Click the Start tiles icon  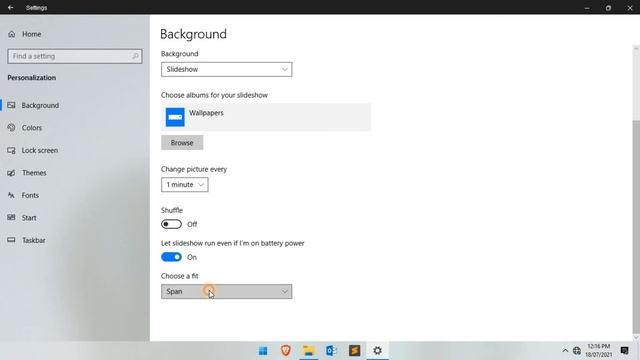[11, 218]
